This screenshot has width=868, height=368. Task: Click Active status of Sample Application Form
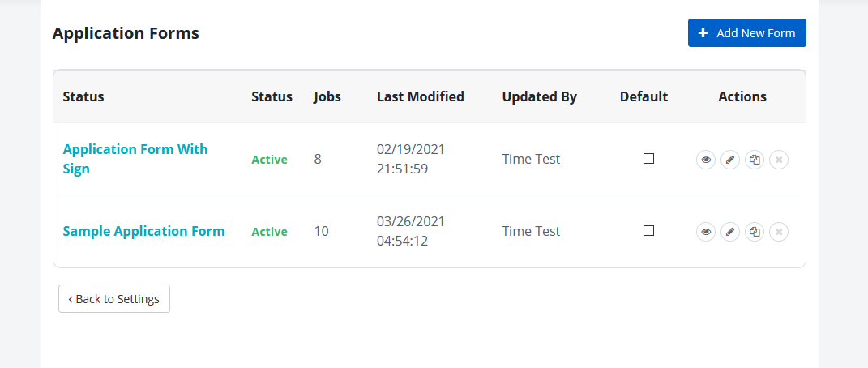click(x=269, y=232)
